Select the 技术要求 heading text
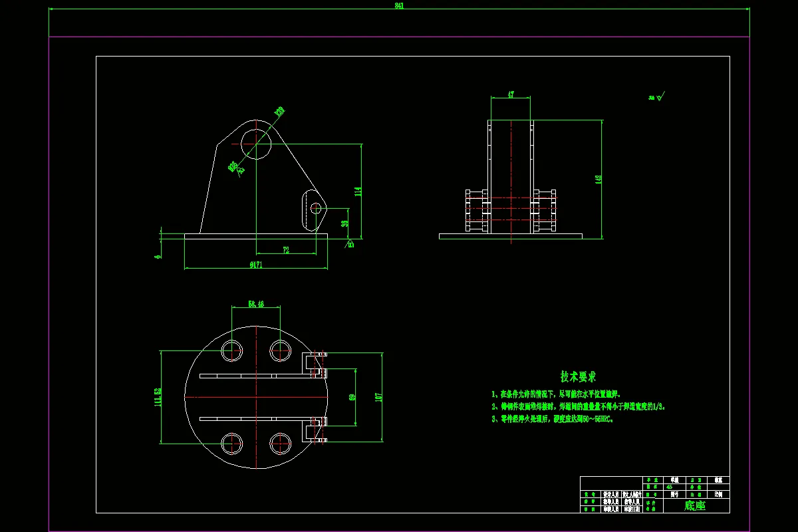Viewport: 798px width, 532px height. click(x=578, y=376)
